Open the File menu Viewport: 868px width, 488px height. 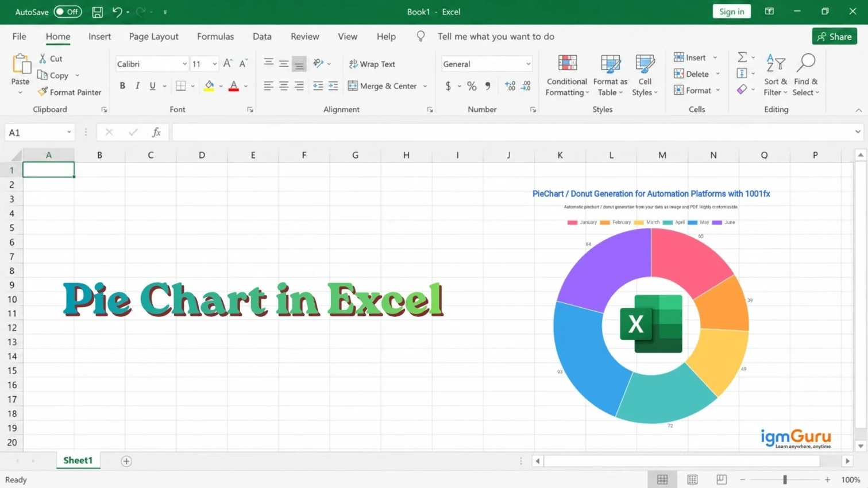(19, 36)
